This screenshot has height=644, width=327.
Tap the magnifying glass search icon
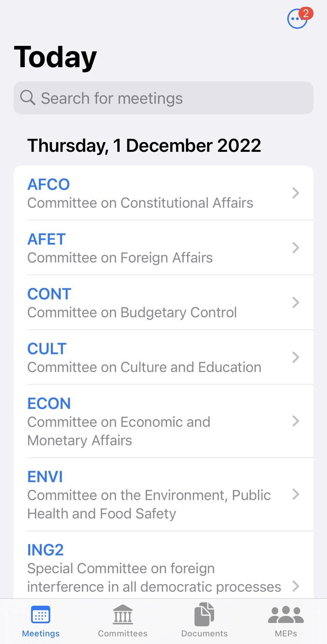(x=28, y=98)
